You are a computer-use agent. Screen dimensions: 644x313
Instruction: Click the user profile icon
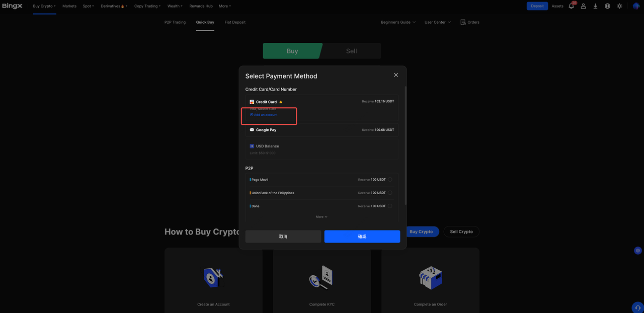pos(583,6)
